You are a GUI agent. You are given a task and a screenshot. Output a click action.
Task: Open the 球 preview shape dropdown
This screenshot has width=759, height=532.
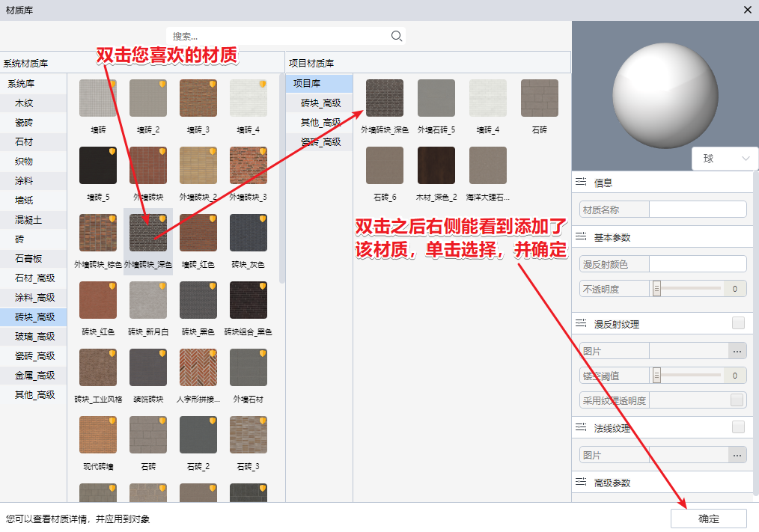(725, 159)
